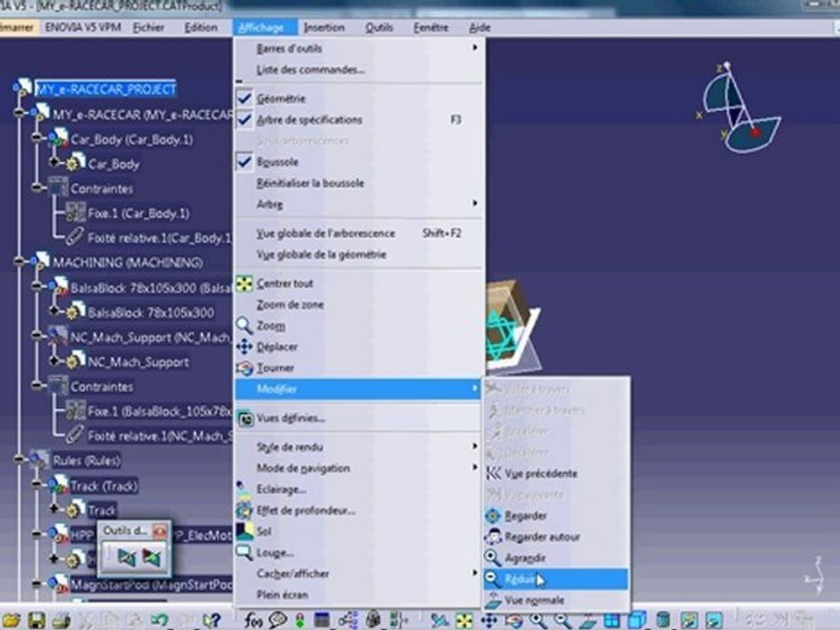Click the Open file folder icon
The image size is (840, 630).
pyautogui.click(x=10, y=620)
